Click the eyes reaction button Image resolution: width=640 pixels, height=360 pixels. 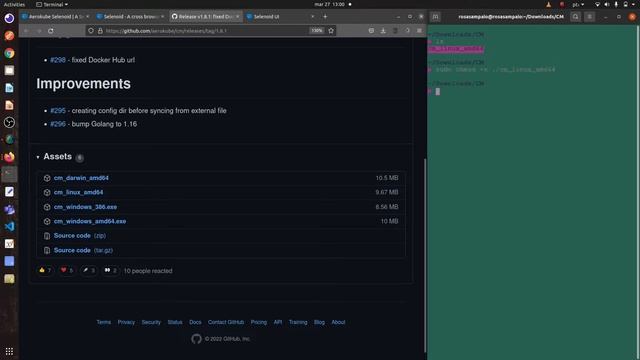110,270
